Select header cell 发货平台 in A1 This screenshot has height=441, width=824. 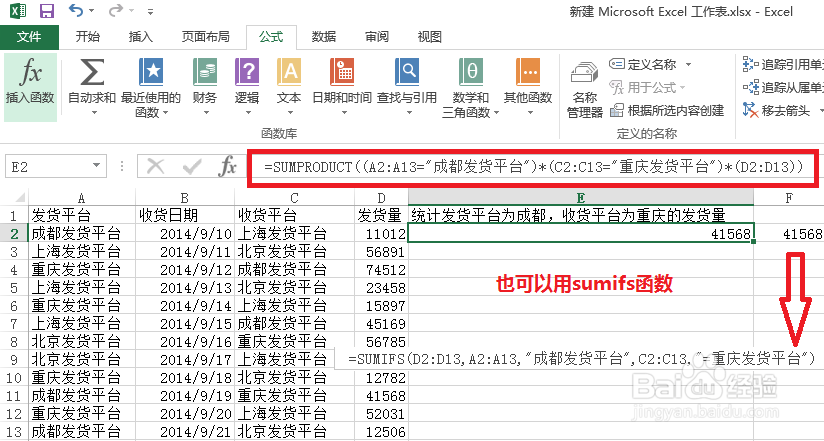coord(81,215)
